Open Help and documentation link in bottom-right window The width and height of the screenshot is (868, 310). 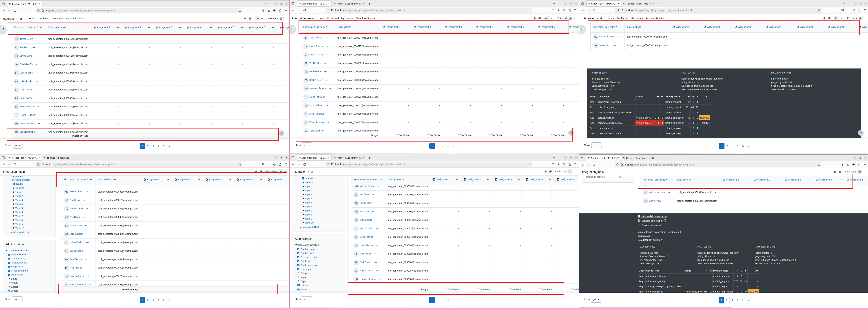(x=654, y=216)
